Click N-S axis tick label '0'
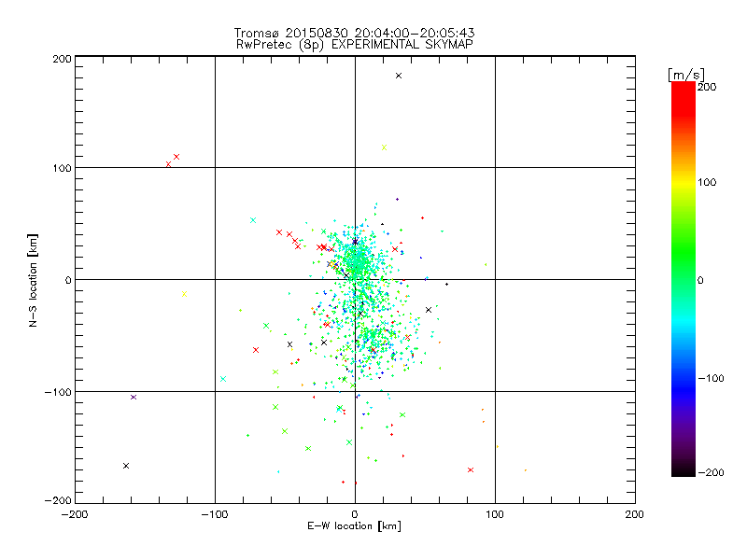The height and width of the screenshot is (560, 747). (68, 280)
